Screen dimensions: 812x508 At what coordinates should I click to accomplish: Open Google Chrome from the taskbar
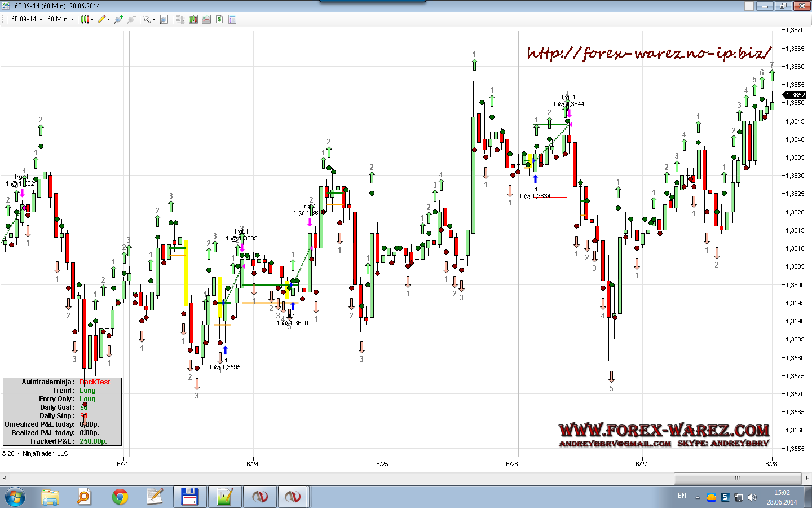[120, 497]
